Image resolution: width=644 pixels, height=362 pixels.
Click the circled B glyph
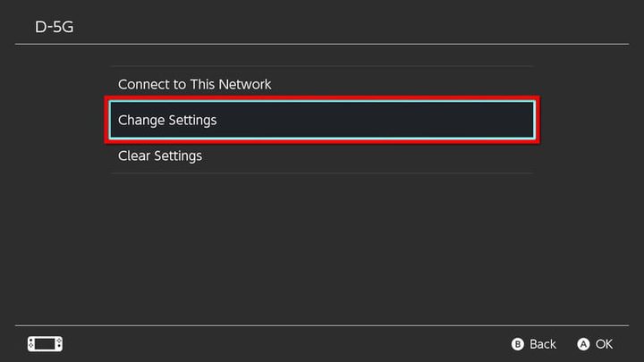point(517,344)
